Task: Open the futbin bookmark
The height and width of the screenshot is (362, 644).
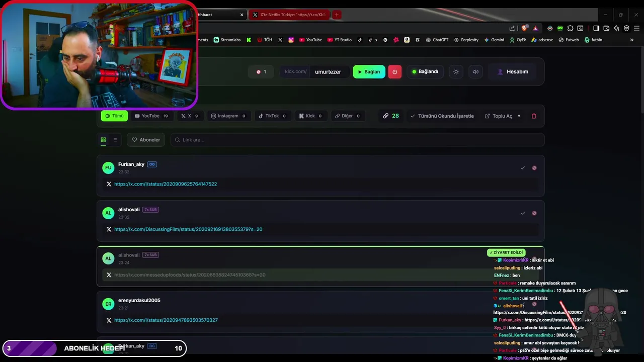Action: (593, 40)
